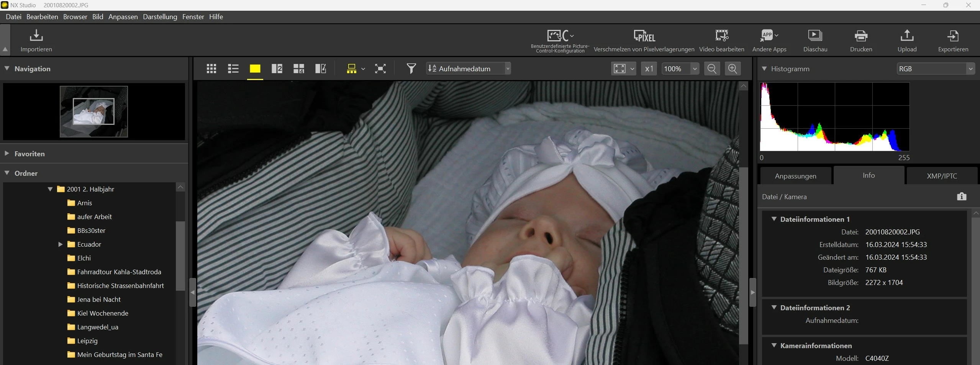Open the Bild menu
This screenshot has height=365, width=980.
(x=98, y=17)
